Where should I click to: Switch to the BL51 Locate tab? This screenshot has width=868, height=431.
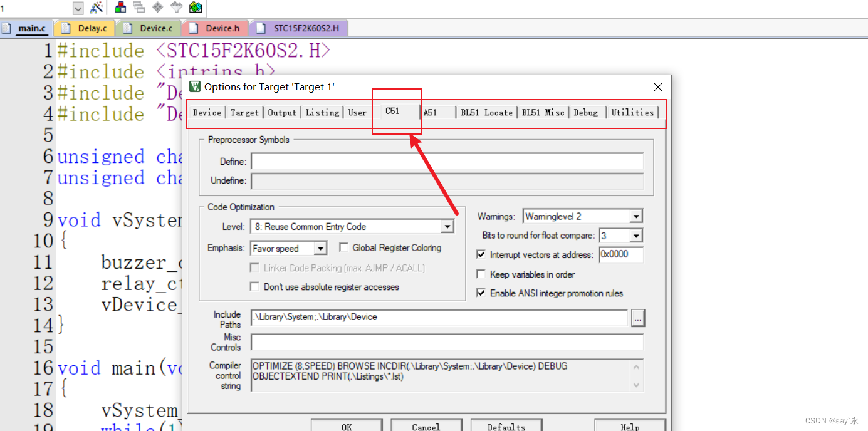486,112
